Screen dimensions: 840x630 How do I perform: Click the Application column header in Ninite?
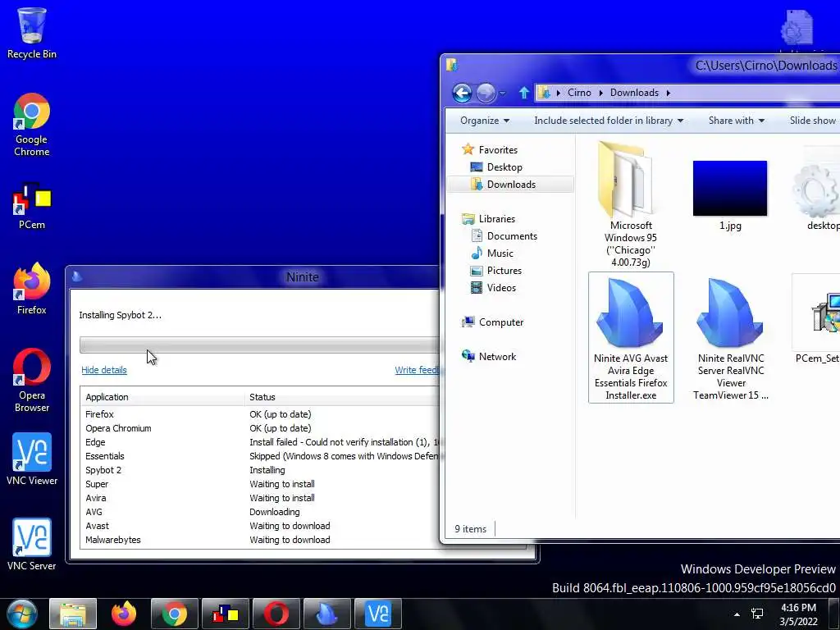click(163, 397)
